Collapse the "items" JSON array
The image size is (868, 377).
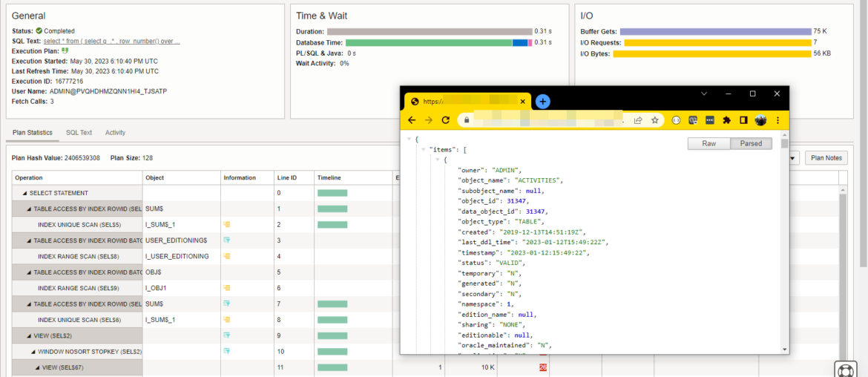[x=424, y=149]
